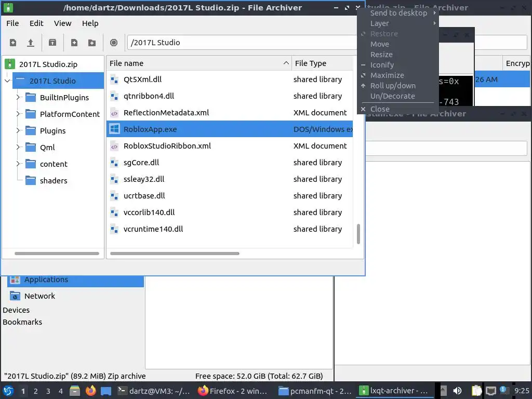Click the network connection tray icon

tap(490, 391)
